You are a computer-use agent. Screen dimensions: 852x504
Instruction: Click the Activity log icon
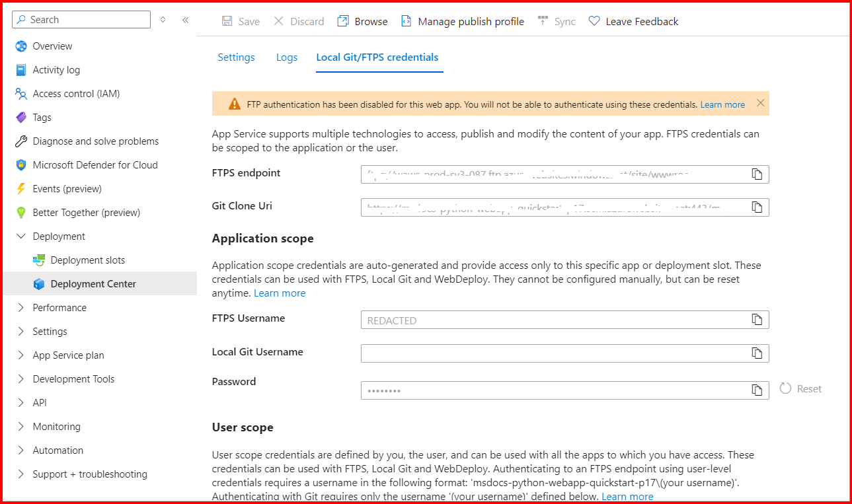(21, 70)
